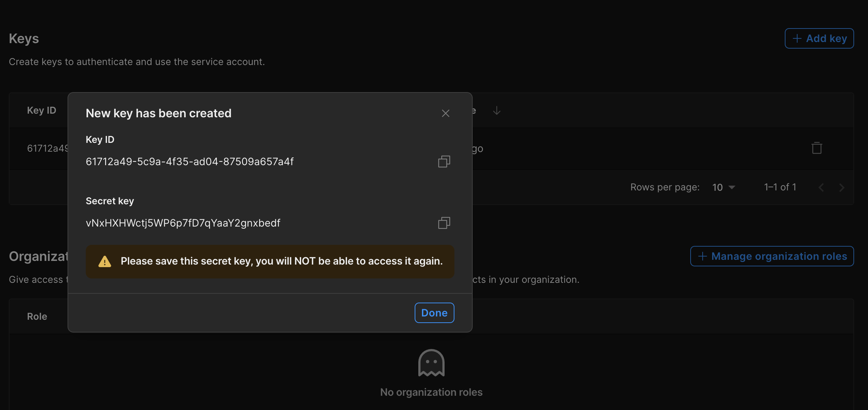Click the truncated key ID row entry

[x=47, y=148]
